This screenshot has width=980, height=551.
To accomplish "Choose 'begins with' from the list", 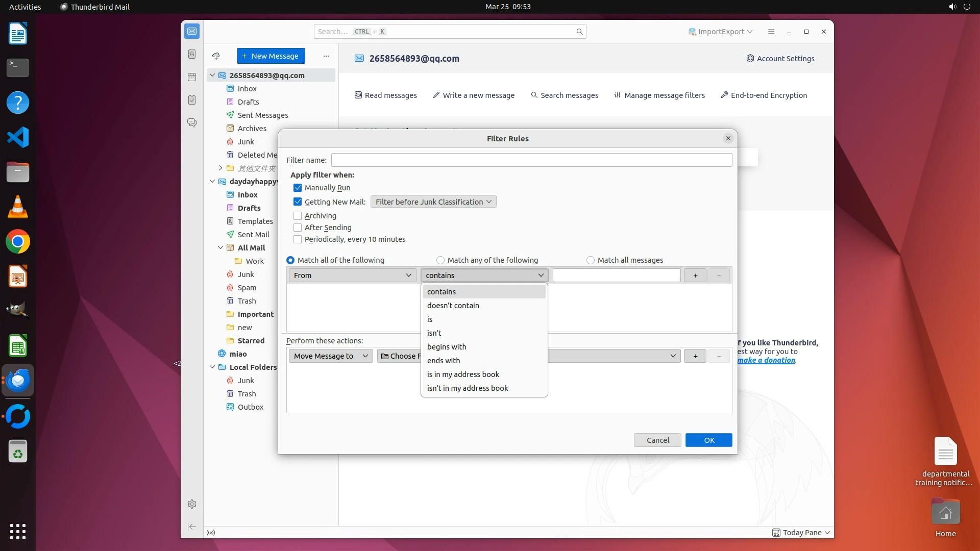I will (447, 347).
